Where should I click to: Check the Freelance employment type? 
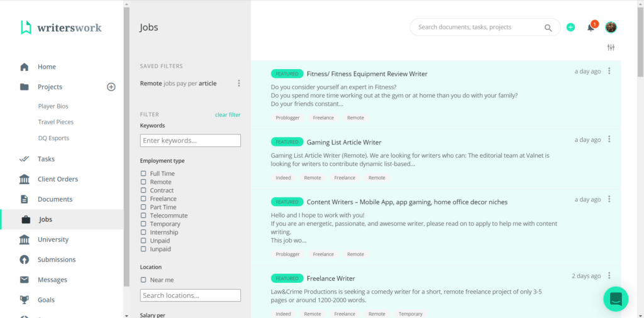[x=143, y=199]
